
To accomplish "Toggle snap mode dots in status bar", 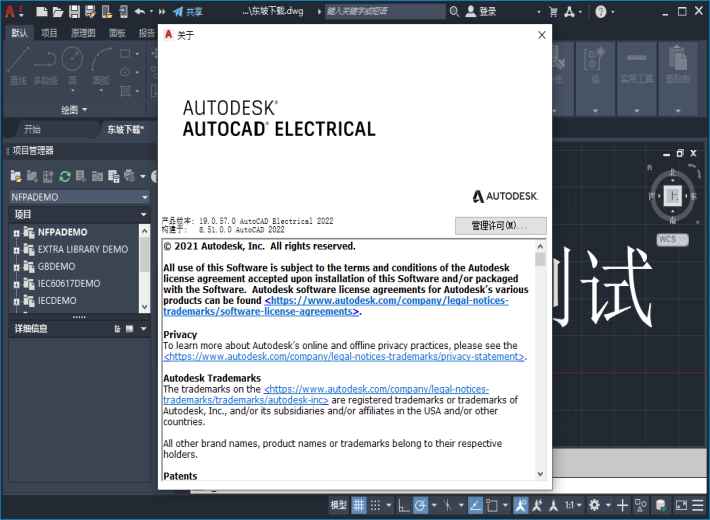I will click(x=375, y=505).
